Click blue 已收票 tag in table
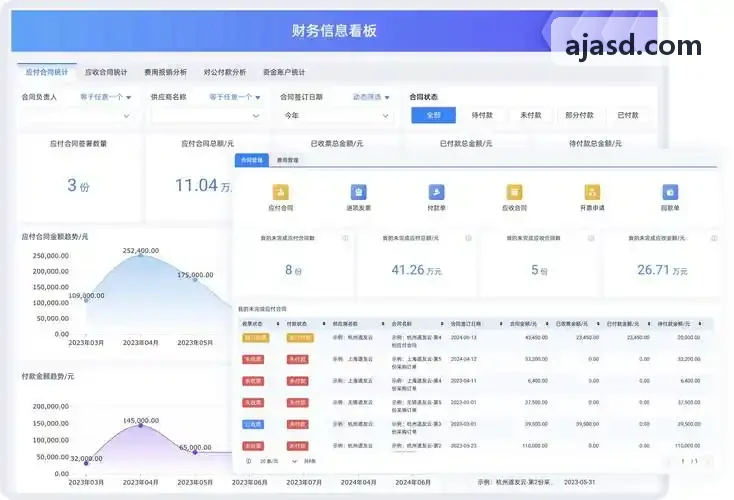Screen dimensions: 734x500 coord(253,424)
